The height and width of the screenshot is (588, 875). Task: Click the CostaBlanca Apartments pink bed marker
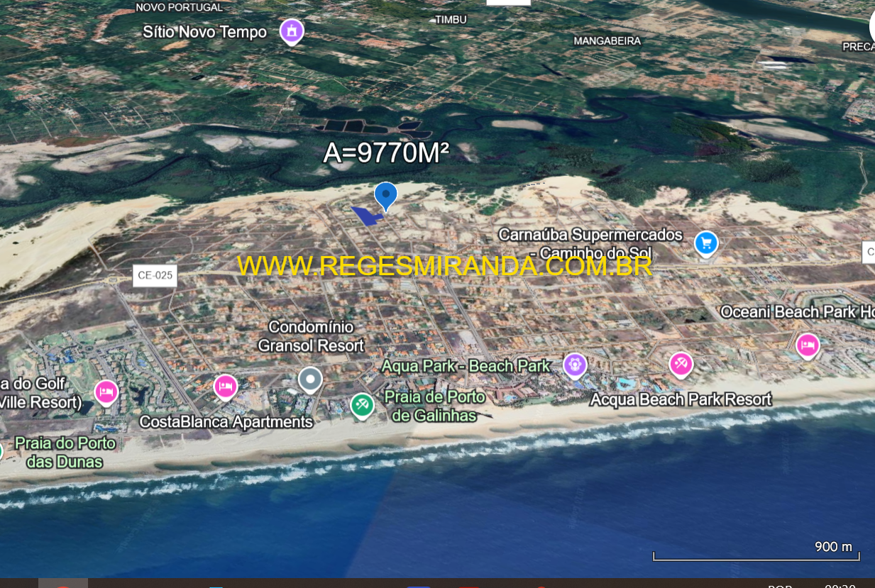click(x=226, y=386)
